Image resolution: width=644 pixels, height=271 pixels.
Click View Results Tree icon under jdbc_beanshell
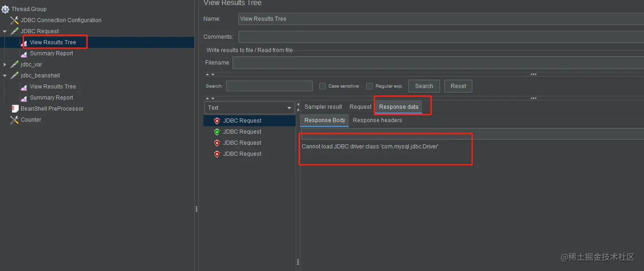[24, 87]
